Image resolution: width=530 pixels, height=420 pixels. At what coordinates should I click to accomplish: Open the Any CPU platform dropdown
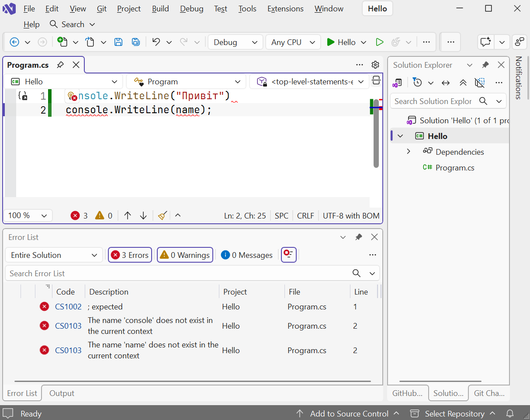[x=293, y=42]
